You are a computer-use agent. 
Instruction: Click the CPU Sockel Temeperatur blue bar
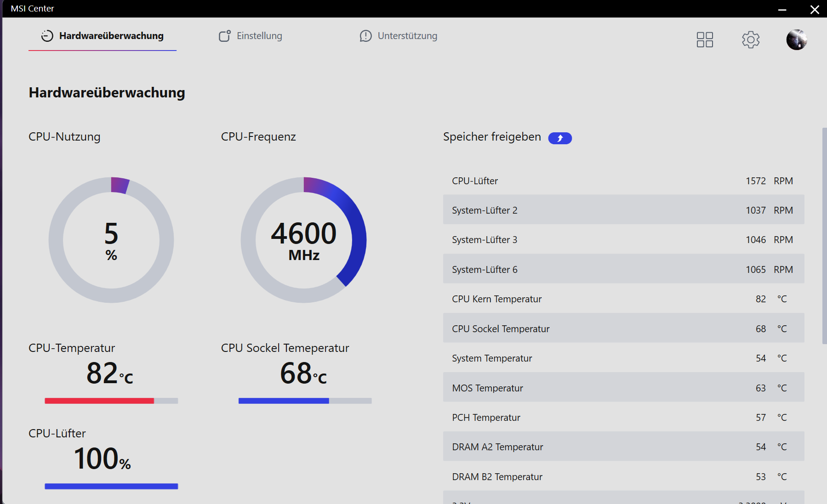click(x=305, y=401)
